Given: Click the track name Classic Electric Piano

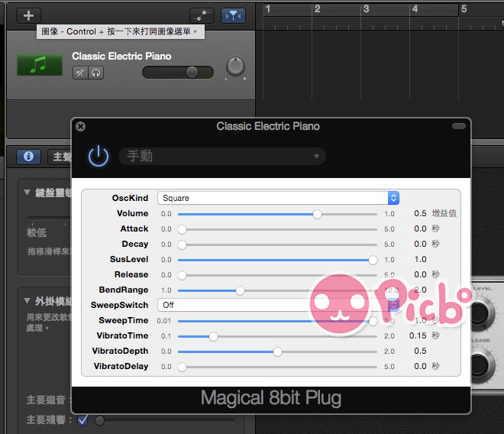Looking at the screenshot, I should pyautogui.click(x=121, y=56).
